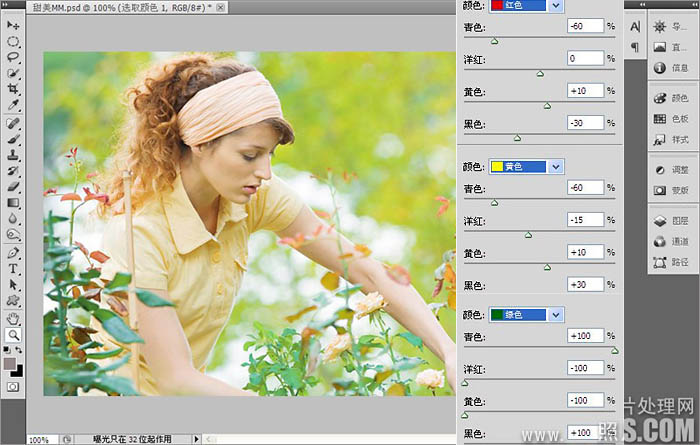This screenshot has width=700, height=445.
Task: Click the 青色 value field in 红色 section
Action: coord(585,26)
